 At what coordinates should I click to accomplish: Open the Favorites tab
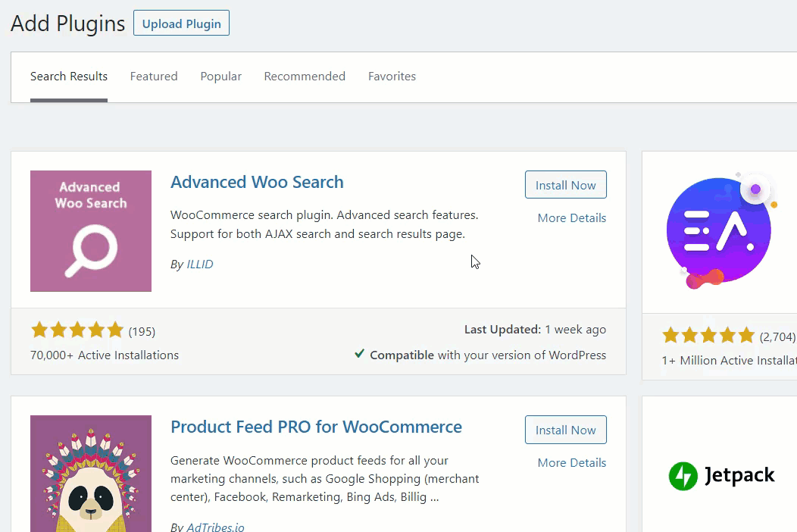point(392,77)
